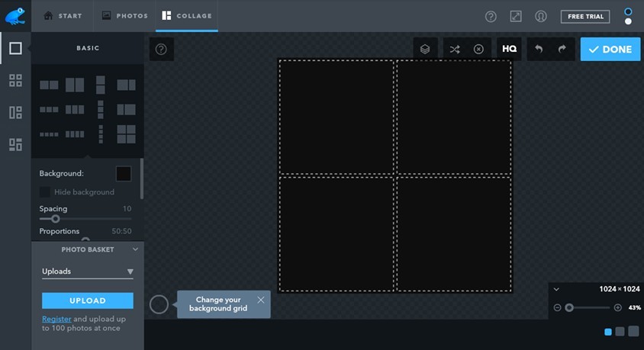Open the mixed layout category icon
644x350 pixels.
coord(15,112)
